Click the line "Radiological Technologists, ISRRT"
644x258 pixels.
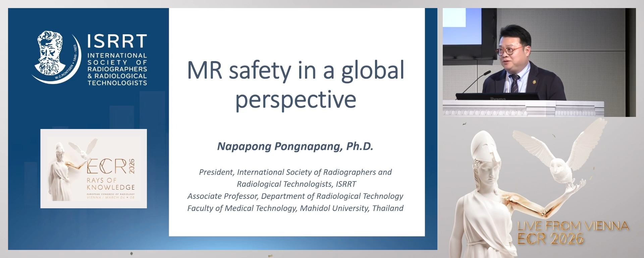(297, 184)
